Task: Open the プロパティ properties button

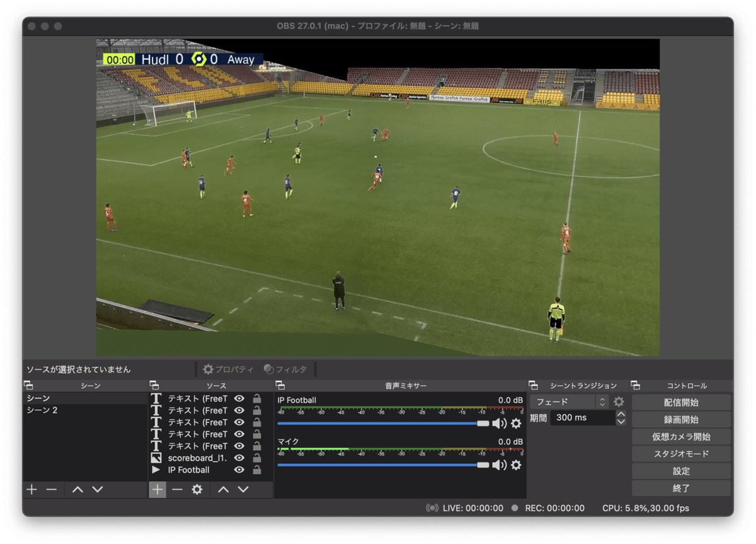Action: pyautogui.click(x=228, y=369)
